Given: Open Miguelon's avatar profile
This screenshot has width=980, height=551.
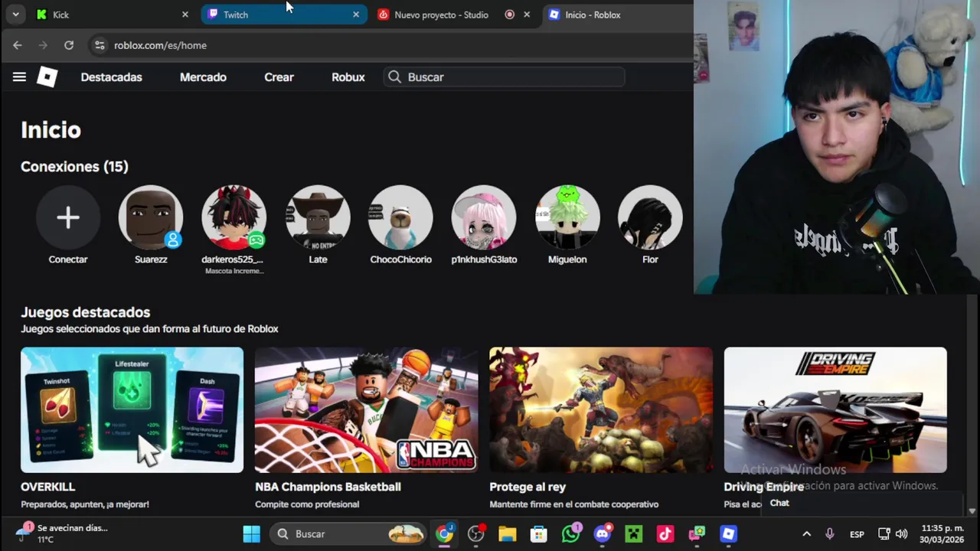Looking at the screenshot, I should 567,217.
